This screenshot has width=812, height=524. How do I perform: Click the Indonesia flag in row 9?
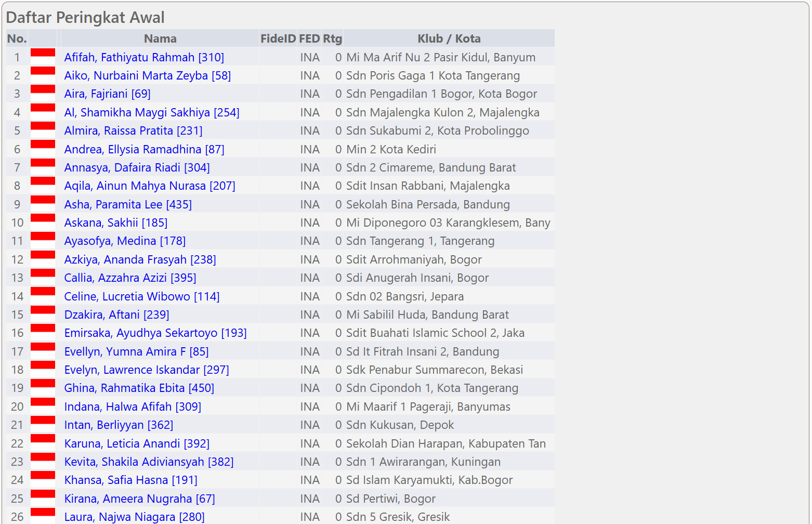click(x=43, y=203)
